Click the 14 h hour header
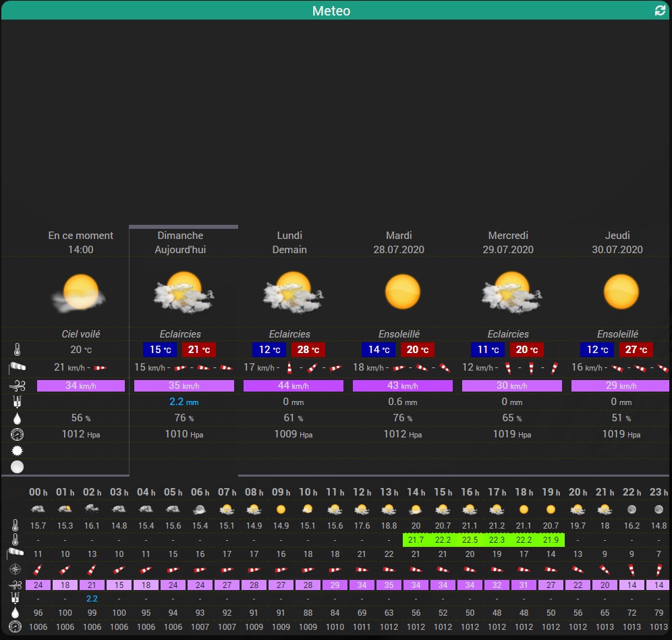The image size is (672, 640). point(416,492)
